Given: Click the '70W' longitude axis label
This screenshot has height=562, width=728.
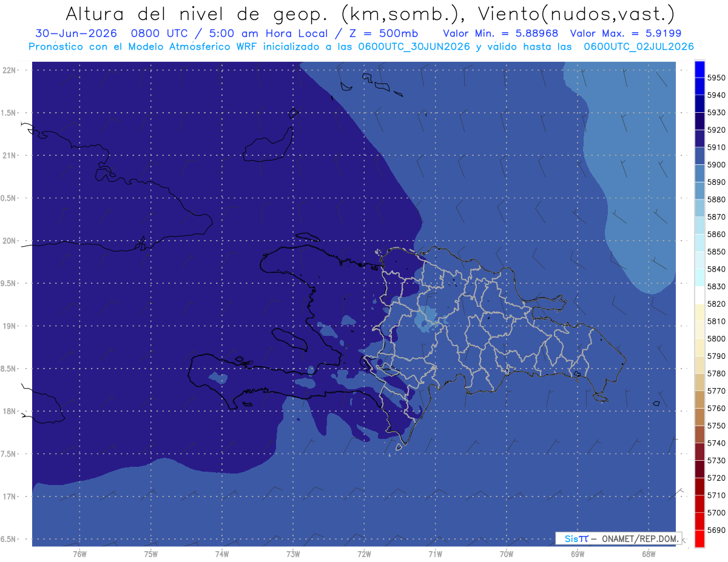Looking at the screenshot, I should point(507,554).
